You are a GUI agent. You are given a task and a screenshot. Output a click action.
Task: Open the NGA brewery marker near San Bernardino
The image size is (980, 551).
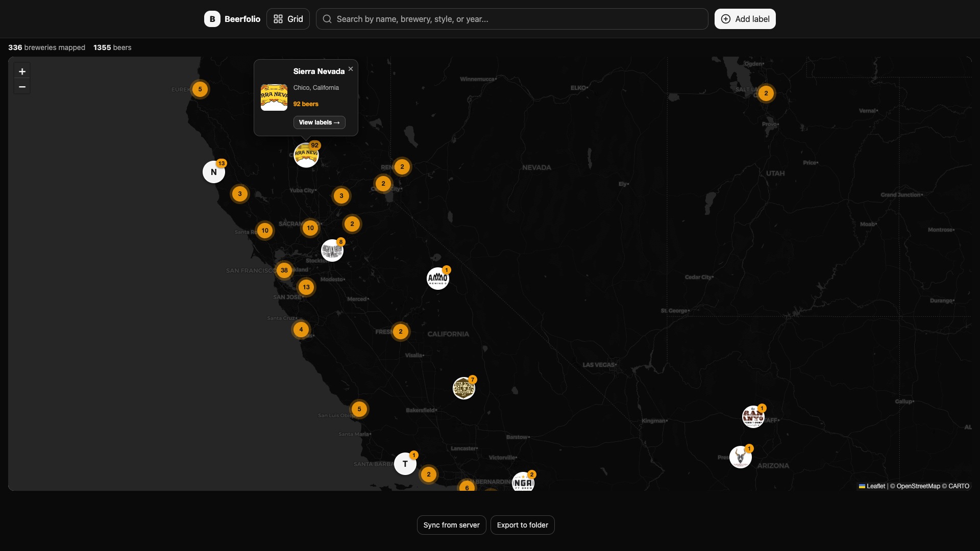[x=523, y=482]
